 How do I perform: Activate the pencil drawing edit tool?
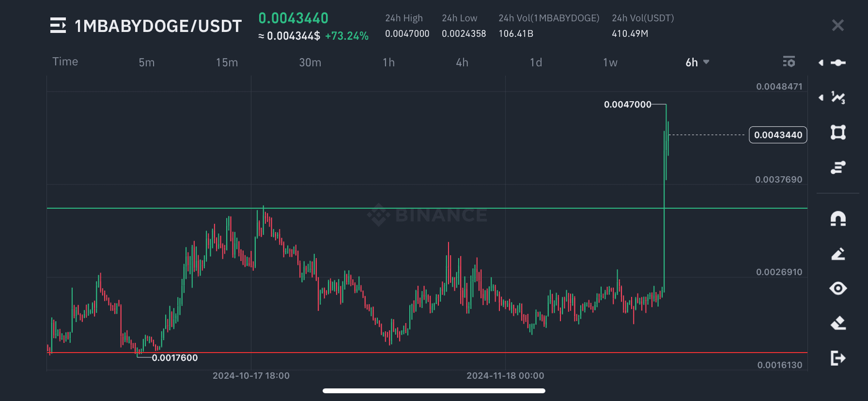pyautogui.click(x=838, y=253)
